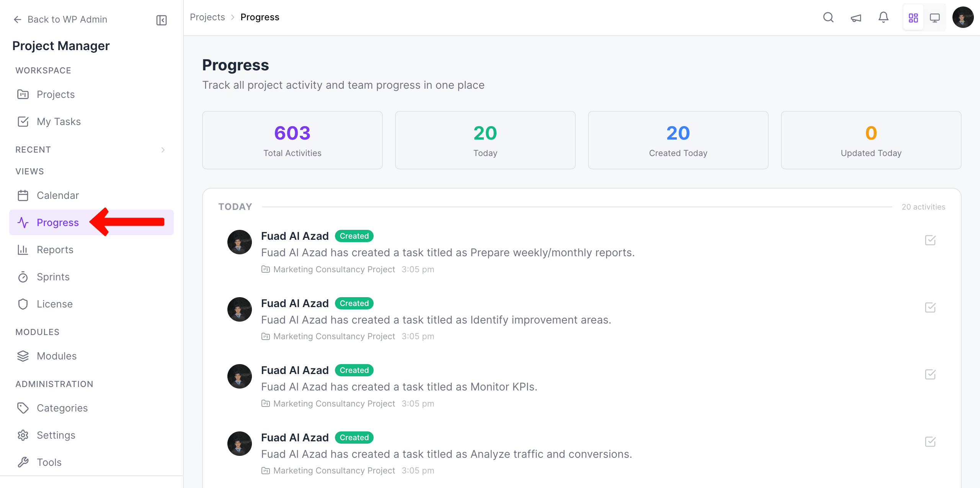980x488 pixels.
Task: Open the search panel
Action: pyautogui.click(x=828, y=17)
